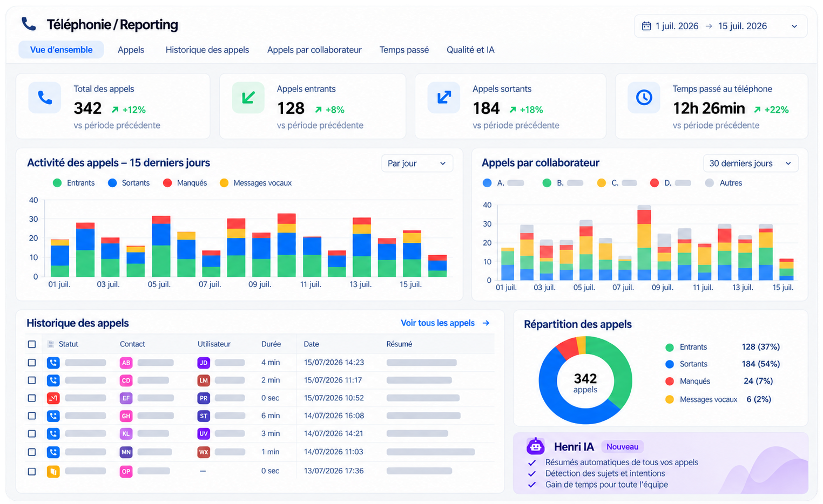823x504 pixels.
Task: Click the green Entrants legend swatch in activity chart
Action: click(x=57, y=183)
